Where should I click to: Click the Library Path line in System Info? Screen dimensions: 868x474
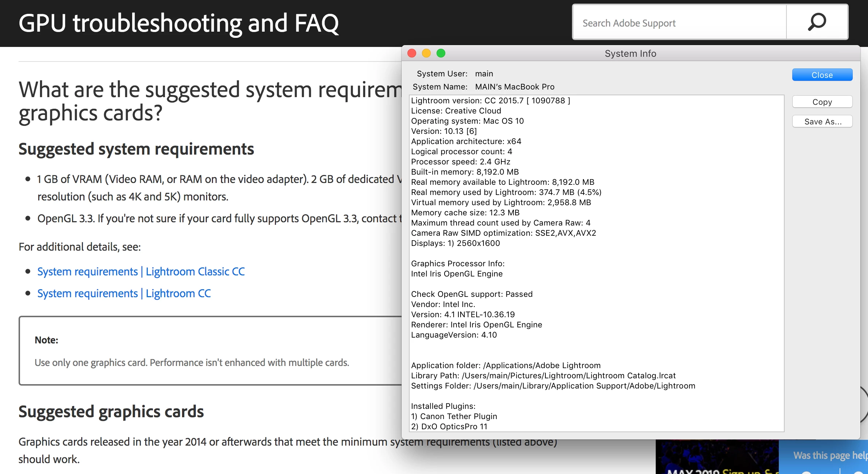click(x=543, y=376)
